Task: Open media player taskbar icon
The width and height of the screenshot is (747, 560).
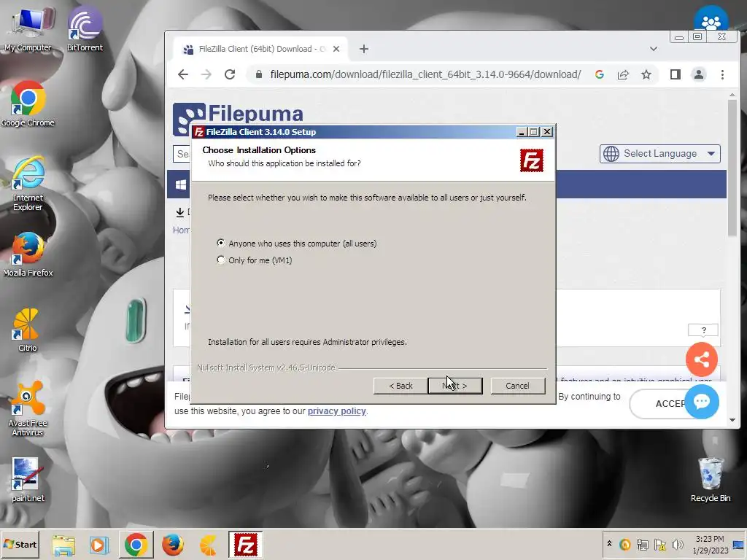Action: click(99, 545)
